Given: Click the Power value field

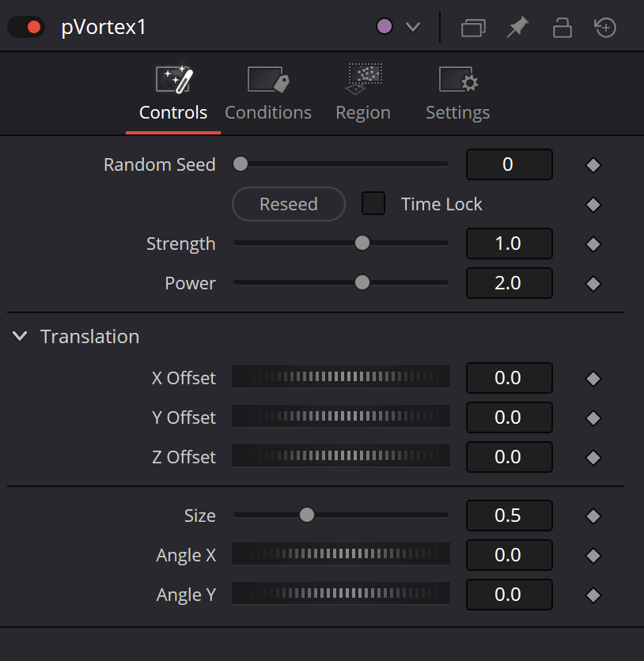Looking at the screenshot, I should click(x=509, y=283).
